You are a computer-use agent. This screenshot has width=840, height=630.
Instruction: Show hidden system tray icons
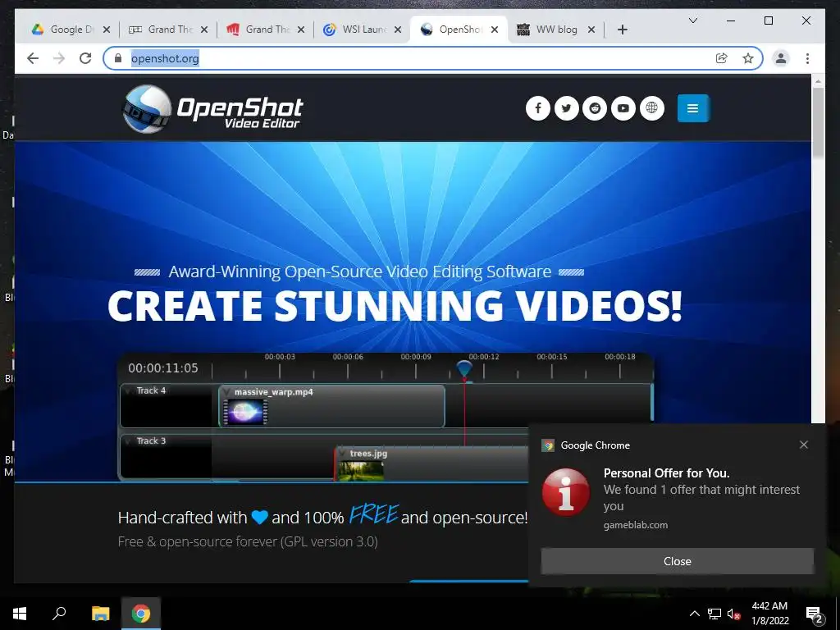(x=694, y=614)
